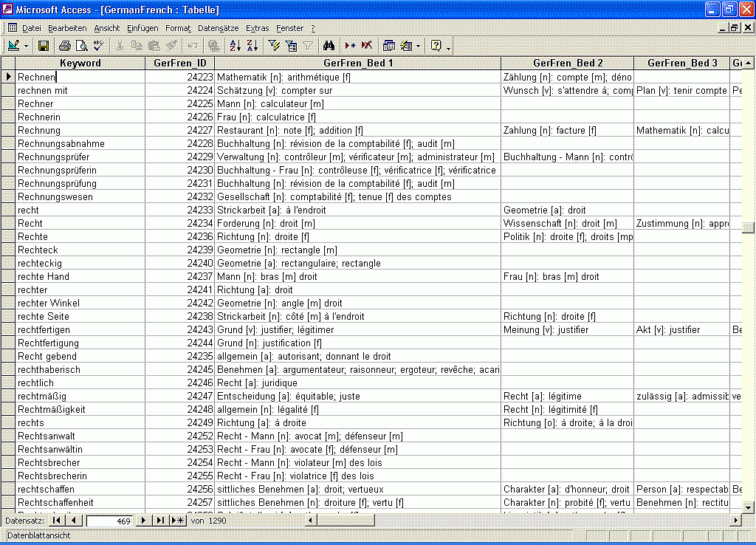Select the GerFren_Bed 3 column header
756x545 pixels.
pos(681,63)
